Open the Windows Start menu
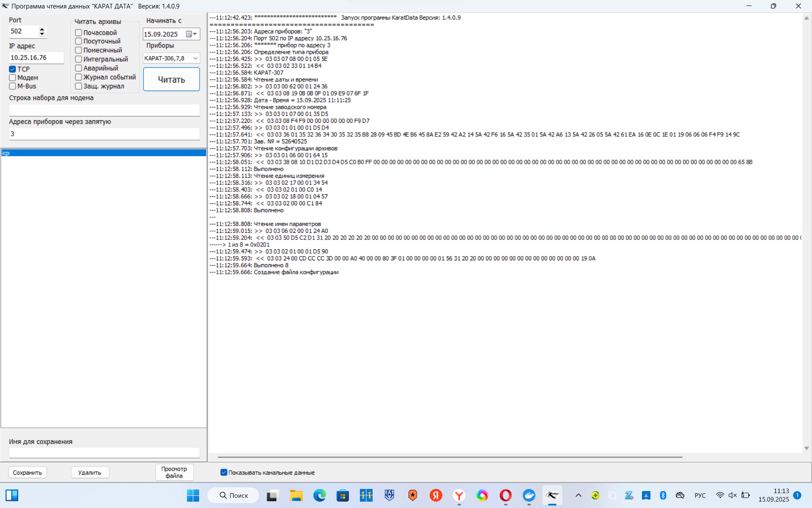 point(193,495)
